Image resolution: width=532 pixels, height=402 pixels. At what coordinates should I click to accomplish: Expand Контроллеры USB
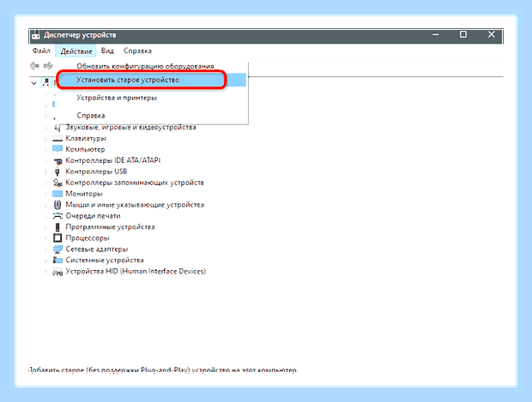click(x=45, y=171)
